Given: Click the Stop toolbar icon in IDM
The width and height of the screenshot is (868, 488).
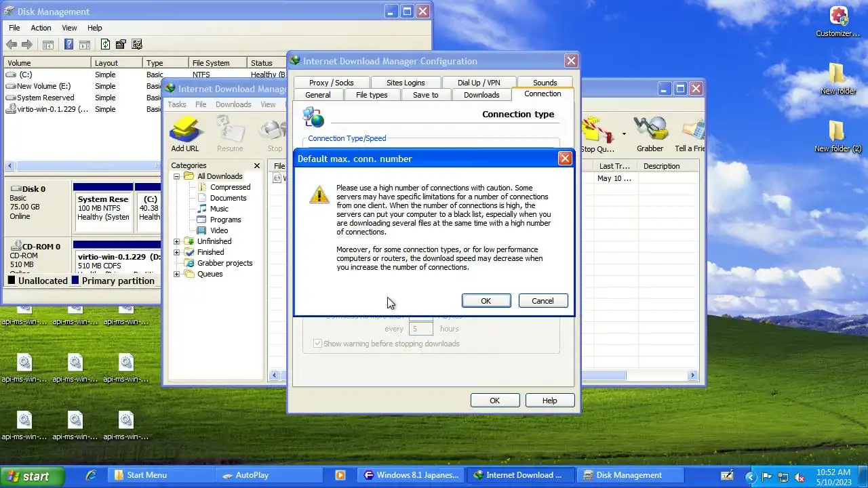Looking at the screenshot, I should 274,134.
